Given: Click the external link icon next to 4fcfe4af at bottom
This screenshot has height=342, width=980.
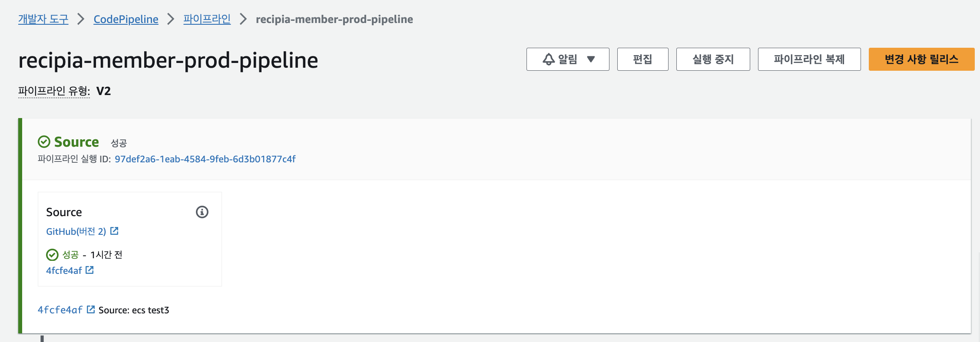Looking at the screenshot, I should [91, 309].
